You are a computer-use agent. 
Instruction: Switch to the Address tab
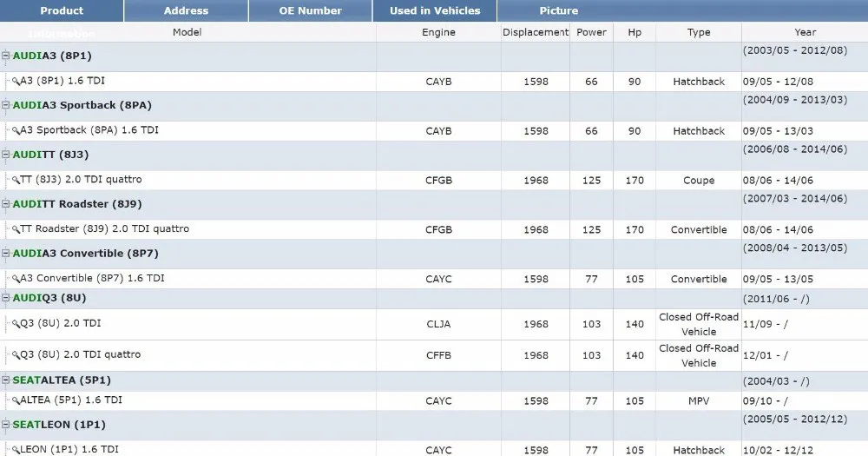[186, 10]
